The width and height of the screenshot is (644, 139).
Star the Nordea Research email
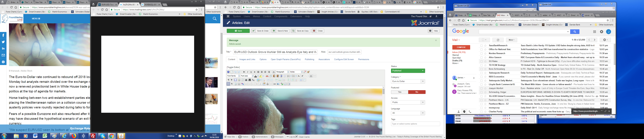point(485,53)
